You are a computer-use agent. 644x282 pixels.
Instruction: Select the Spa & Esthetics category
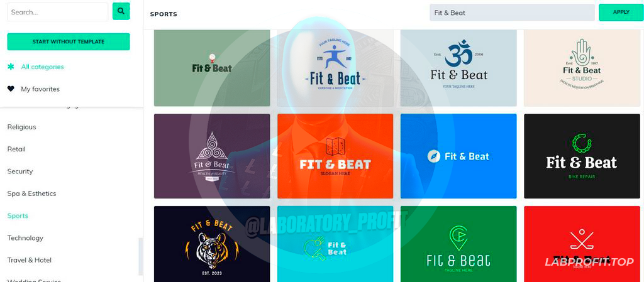(31, 193)
